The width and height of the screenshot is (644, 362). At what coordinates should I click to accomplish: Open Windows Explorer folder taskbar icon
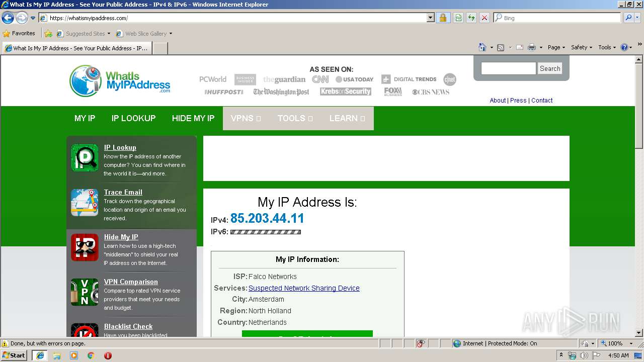(57, 355)
